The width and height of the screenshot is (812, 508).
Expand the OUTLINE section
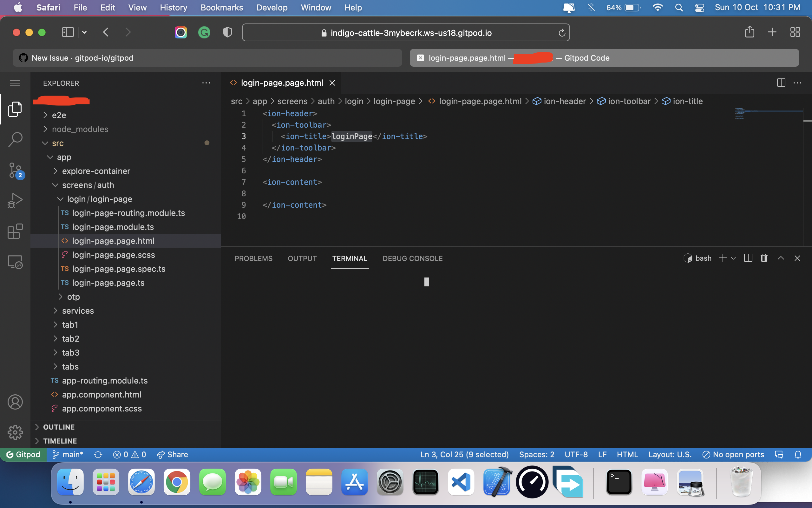pos(126,427)
